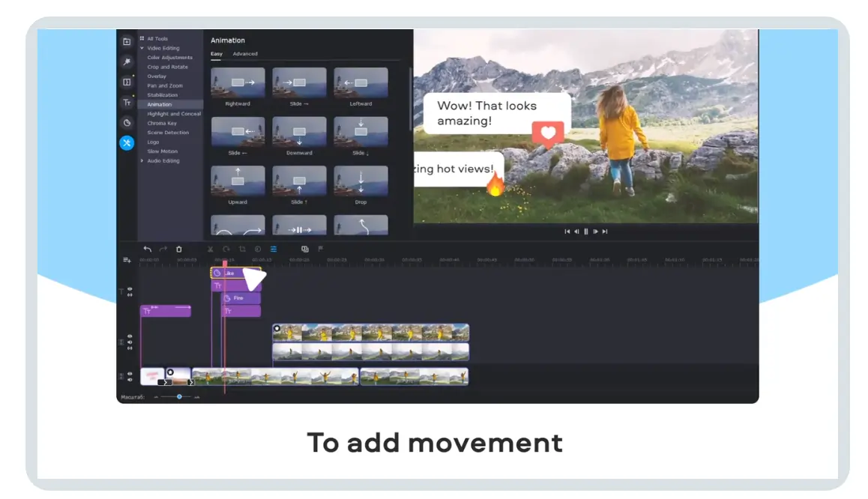The height and width of the screenshot is (499, 868).
Task: Open Stabilization tool
Action: pyautogui.click(x=162, y=95)
